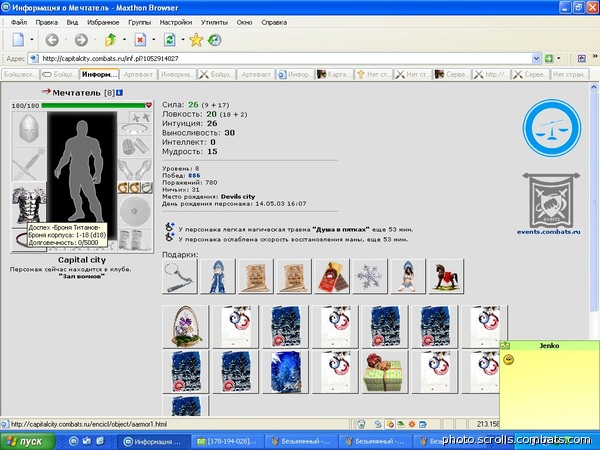
Task: Open the events.combats.ru link
Action: pyautogui.click(x=548, y=232)
